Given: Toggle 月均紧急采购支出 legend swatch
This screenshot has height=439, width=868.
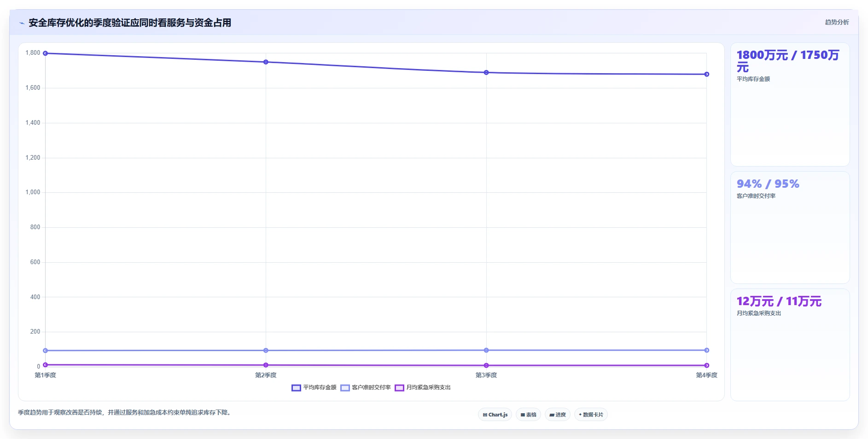Looking at the screenshot, I should 399,387.
